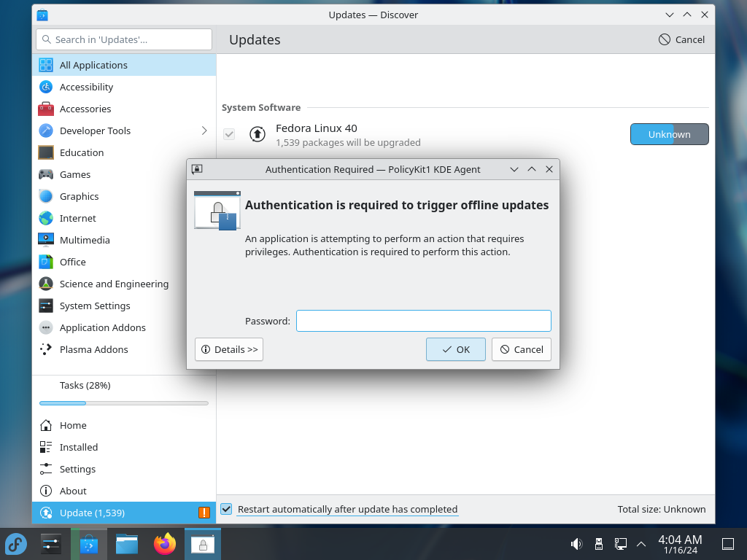The image size is (747, 560).
Task: Click the Internet globe icon
Action: [x=46, y=218]
